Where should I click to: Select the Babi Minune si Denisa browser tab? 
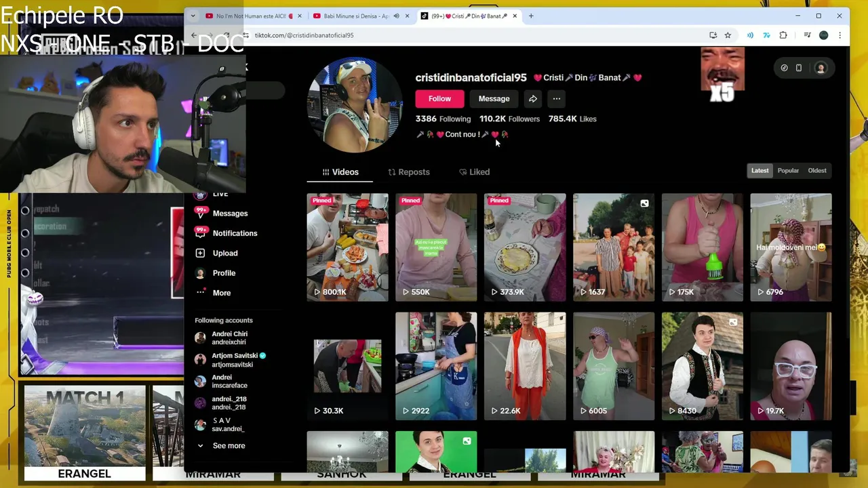(x=361, y=16)
